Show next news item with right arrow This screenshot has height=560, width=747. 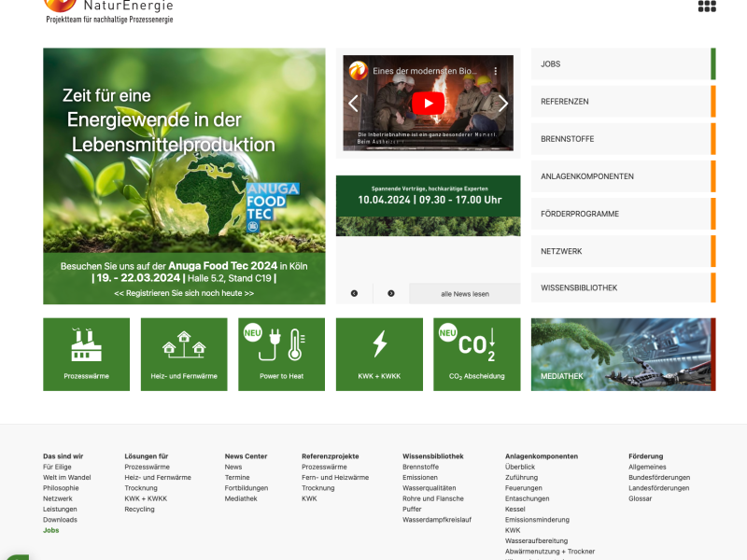[390, 293]
